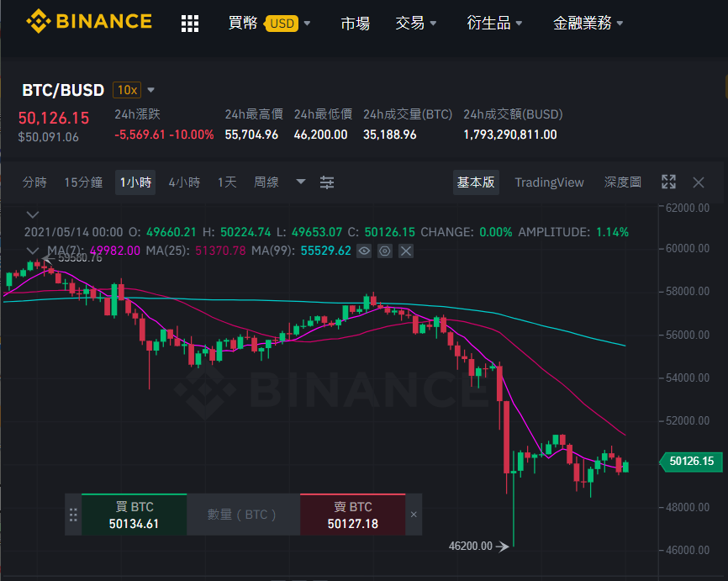This screenshot has width=728, height=581.
Task: Enter fullscreen chart mode
Action: 668,182
